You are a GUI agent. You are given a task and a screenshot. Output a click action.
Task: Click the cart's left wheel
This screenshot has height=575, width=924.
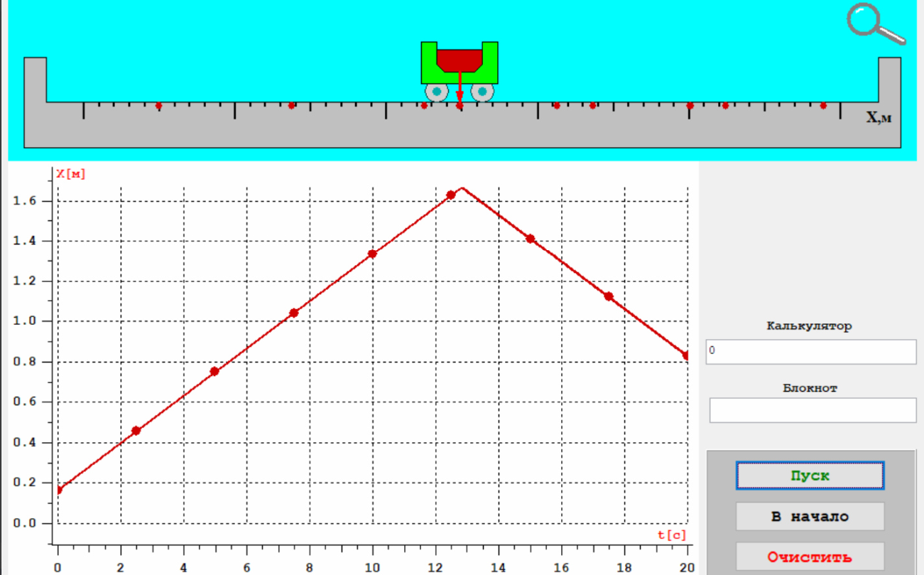tap(436, 92)
